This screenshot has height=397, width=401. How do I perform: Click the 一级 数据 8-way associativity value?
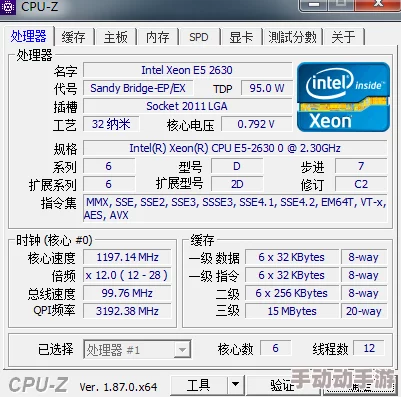coord(364,257)
